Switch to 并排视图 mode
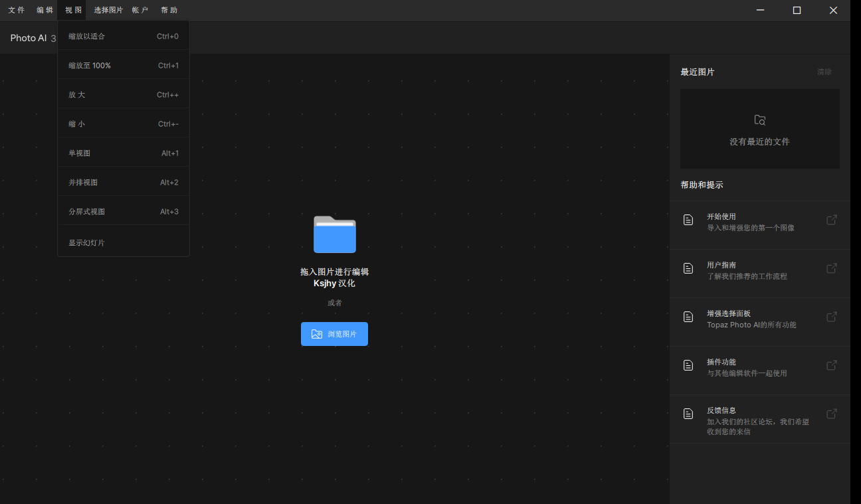This screenshot has height=504, width=861. pyautogui.click(x=124, y=183)
